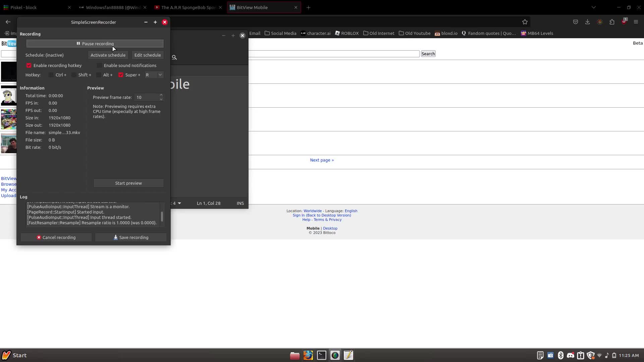The image size is (644, 362).
Task: Click the red extension icon with badge
Action: [x=624, y=21]
